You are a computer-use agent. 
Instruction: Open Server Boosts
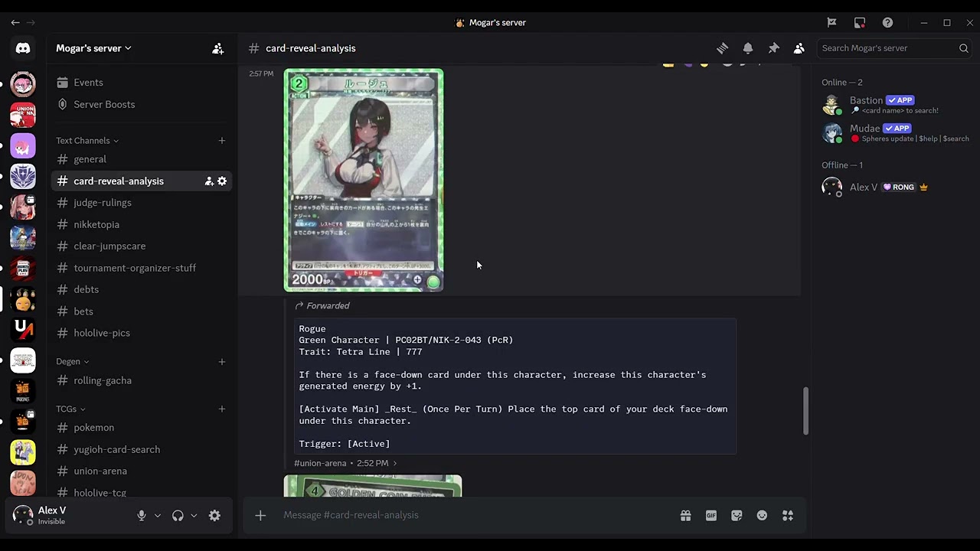(142, 104)
